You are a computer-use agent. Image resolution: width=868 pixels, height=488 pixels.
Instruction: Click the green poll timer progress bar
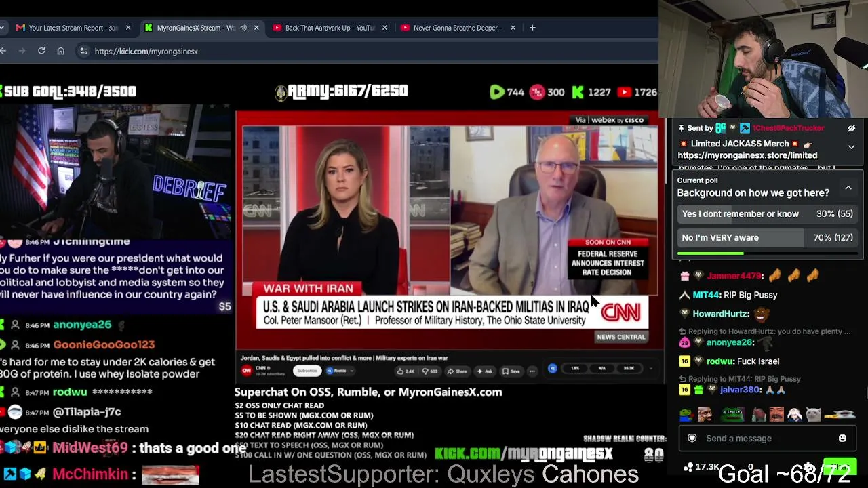[x=768, y=253]
